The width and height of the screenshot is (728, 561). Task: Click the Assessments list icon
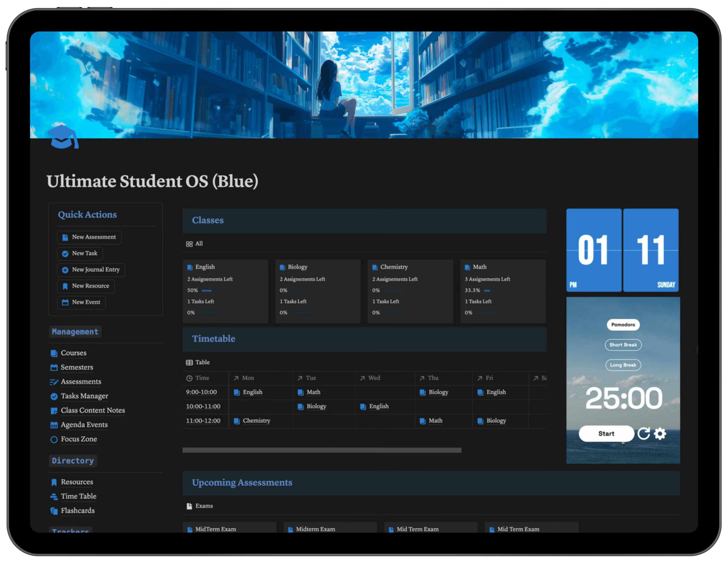point(54,382)
